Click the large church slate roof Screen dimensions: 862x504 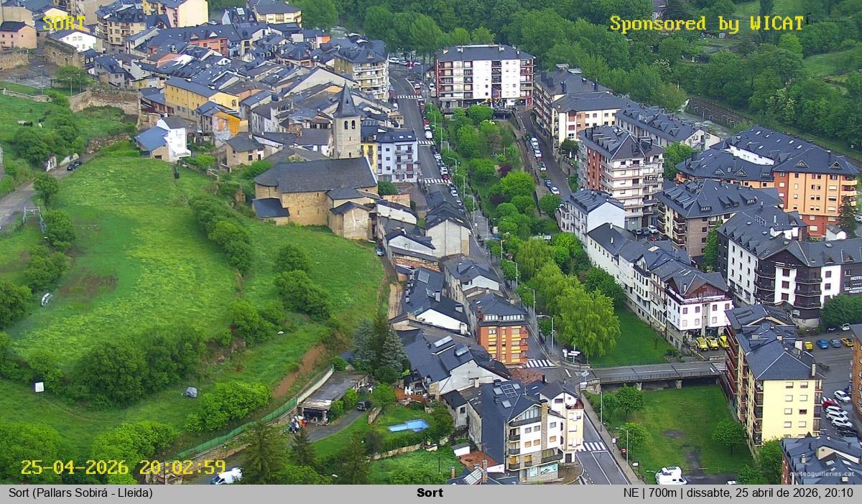pos(315,175)
